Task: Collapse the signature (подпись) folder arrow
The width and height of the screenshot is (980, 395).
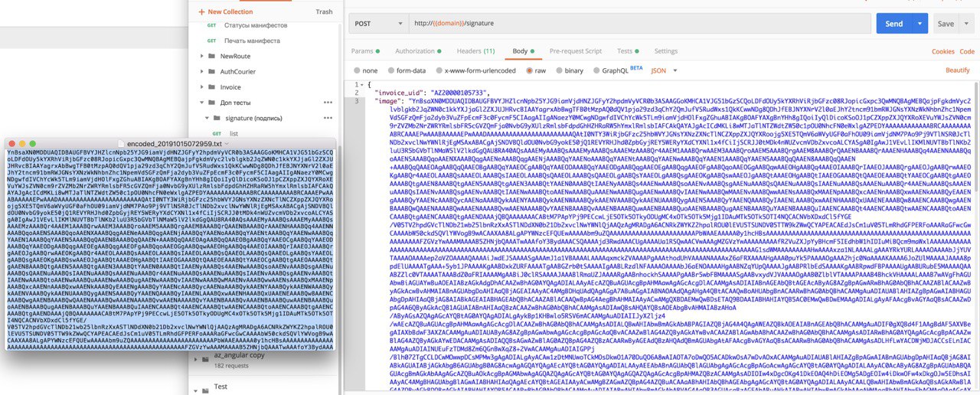Action: coord(208,118)
